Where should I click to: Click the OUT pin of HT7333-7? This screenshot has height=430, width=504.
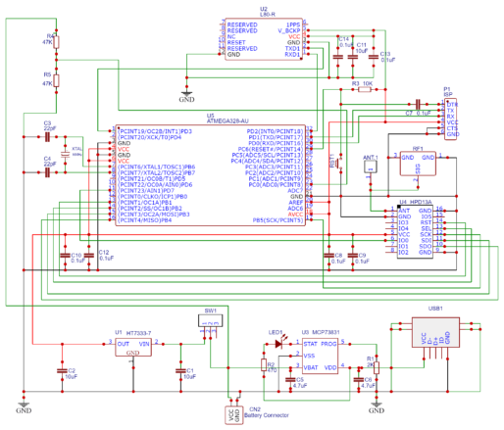124,344
